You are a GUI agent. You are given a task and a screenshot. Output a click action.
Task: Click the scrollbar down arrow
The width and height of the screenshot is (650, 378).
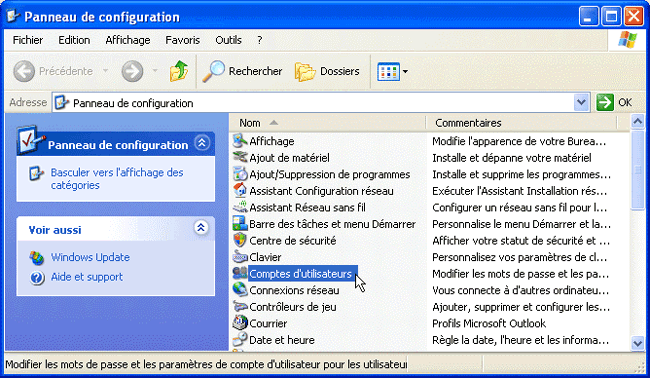point(637,343)
